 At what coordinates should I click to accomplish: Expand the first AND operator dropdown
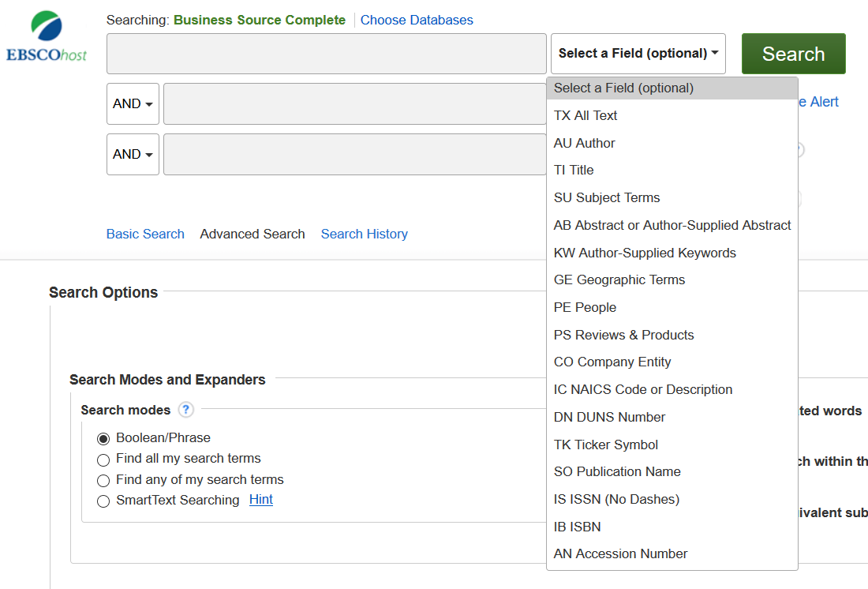pyautogui.click(x=133, y=104)
